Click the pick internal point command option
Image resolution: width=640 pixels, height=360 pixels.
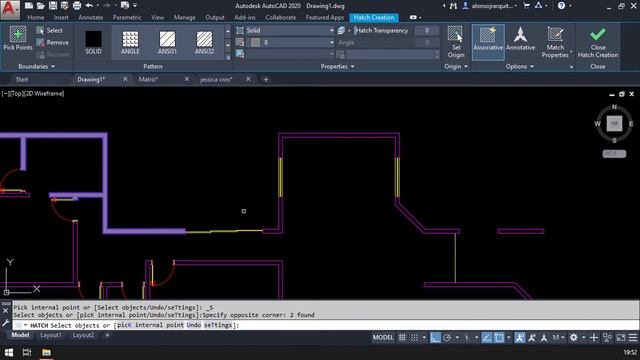tap(150, 325)
